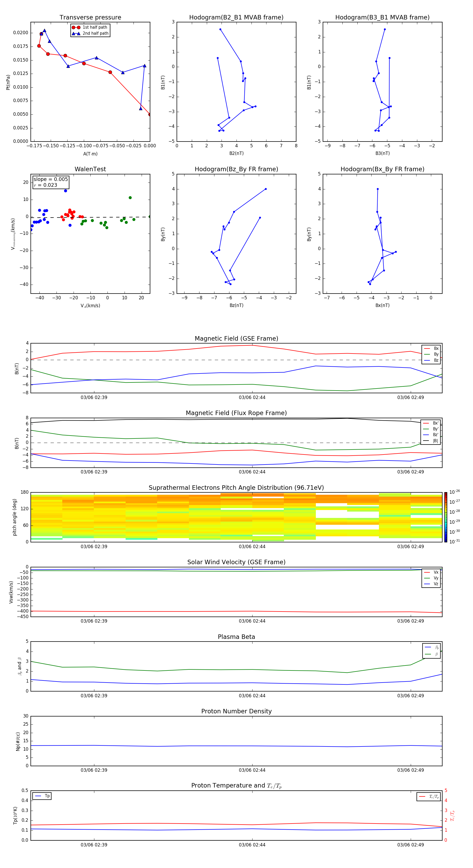Click the 'WalenTest' plot title
Image resolution: width=473 pixels, height=868 pixels.
pyautogui.click(x=90, y=169)
